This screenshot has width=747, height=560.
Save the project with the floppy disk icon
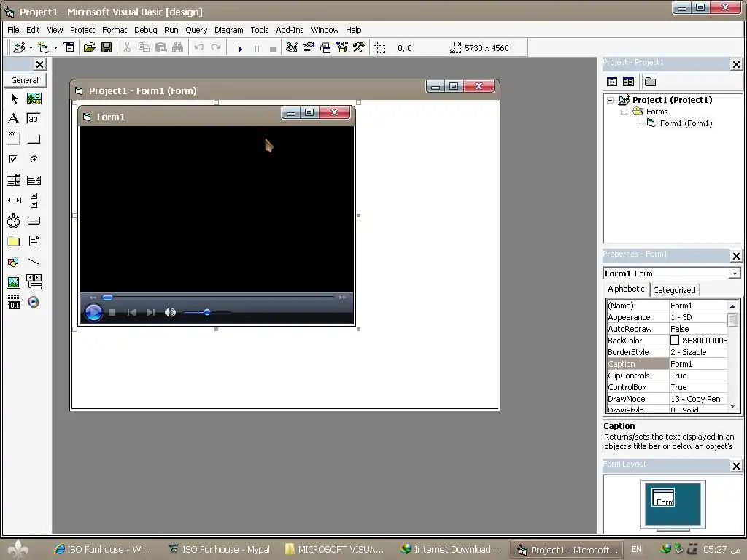[107, 47]
